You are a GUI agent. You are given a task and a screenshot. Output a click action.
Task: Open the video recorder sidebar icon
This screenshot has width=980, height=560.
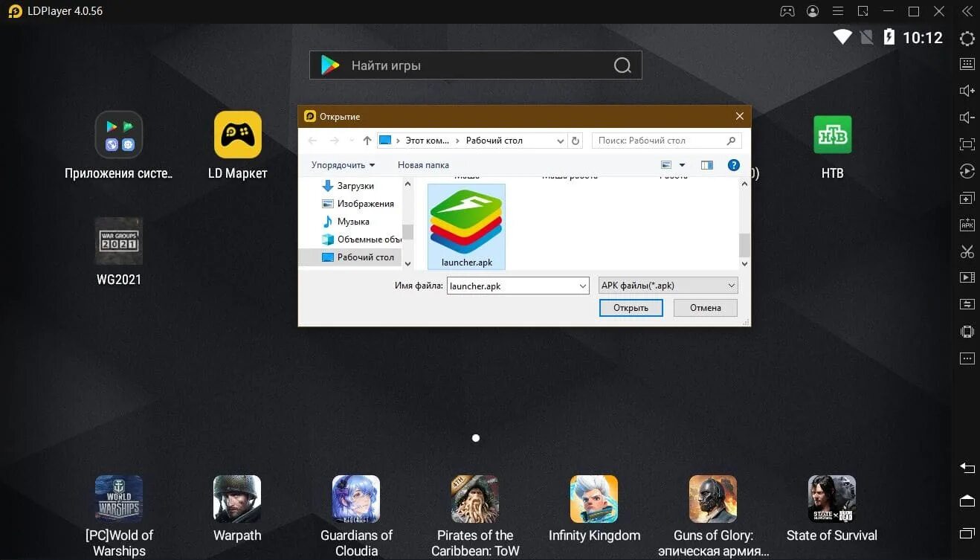[x=967, y=277]
